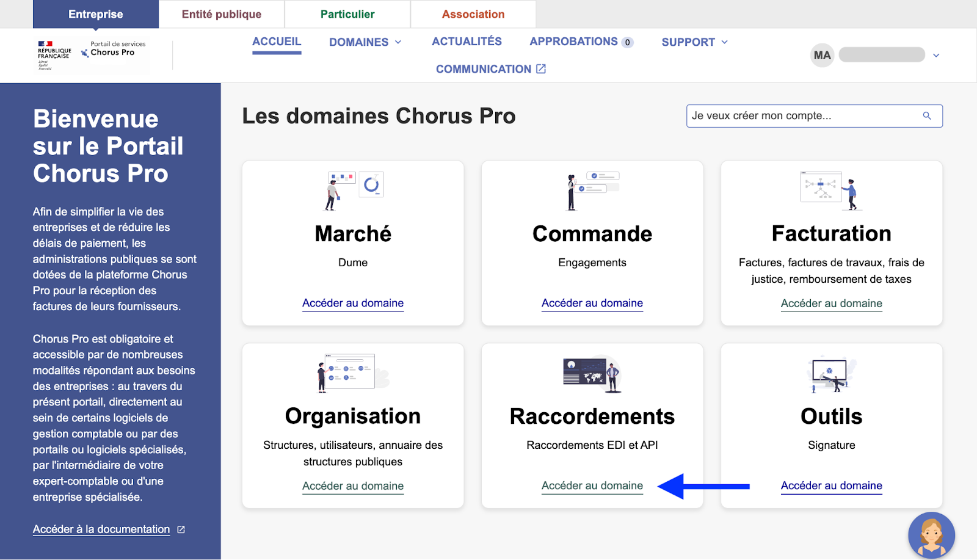Viewport: 977px width, 560px height.
Task: Click the Raccordements illustration icon
Action: pyautogui.click(x=592, y=374)
